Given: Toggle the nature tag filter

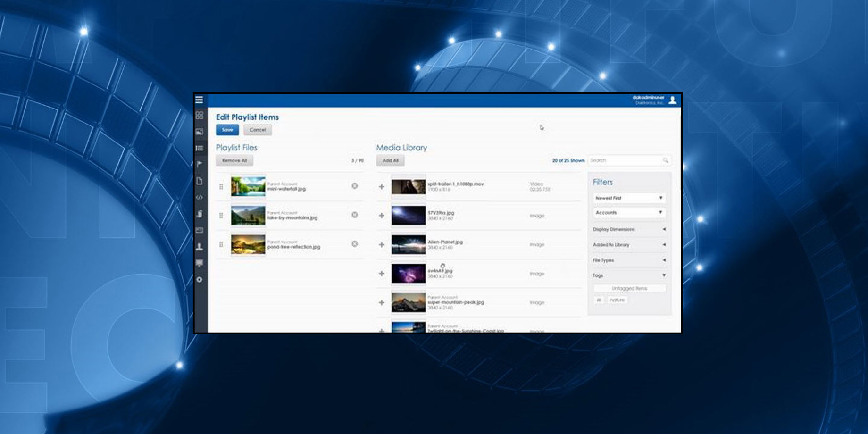Looking at the screenshot, I should [x=617, y=300].
